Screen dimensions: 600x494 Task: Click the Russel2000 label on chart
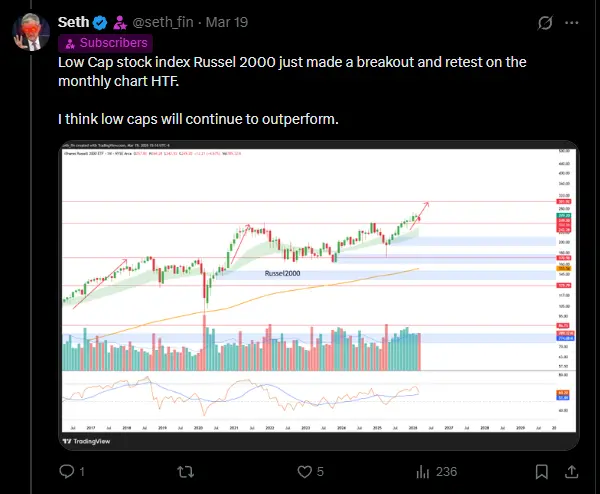(x=283, y=272)
